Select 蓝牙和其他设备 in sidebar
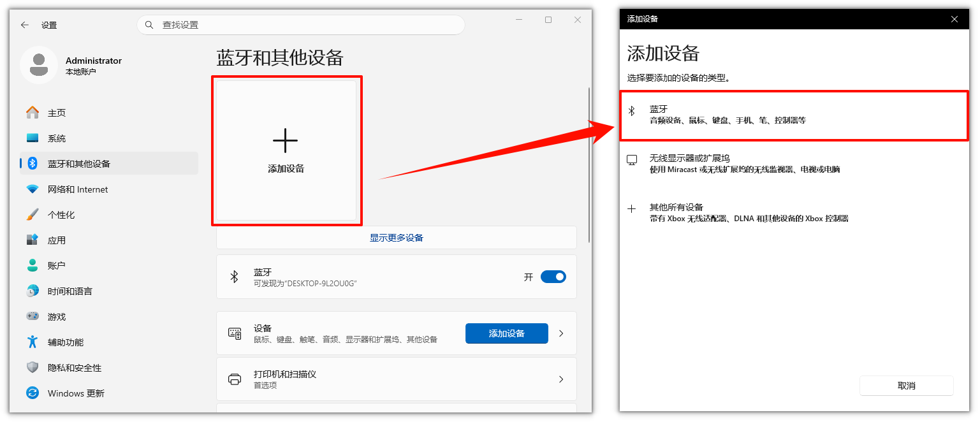 [109, 164]
